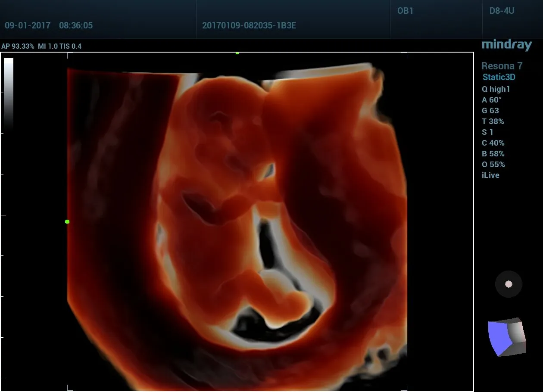543x392 pixels.
Task: Click the B 58% brightness parameter
Action: pyautogui.click(x=493, y=154)
